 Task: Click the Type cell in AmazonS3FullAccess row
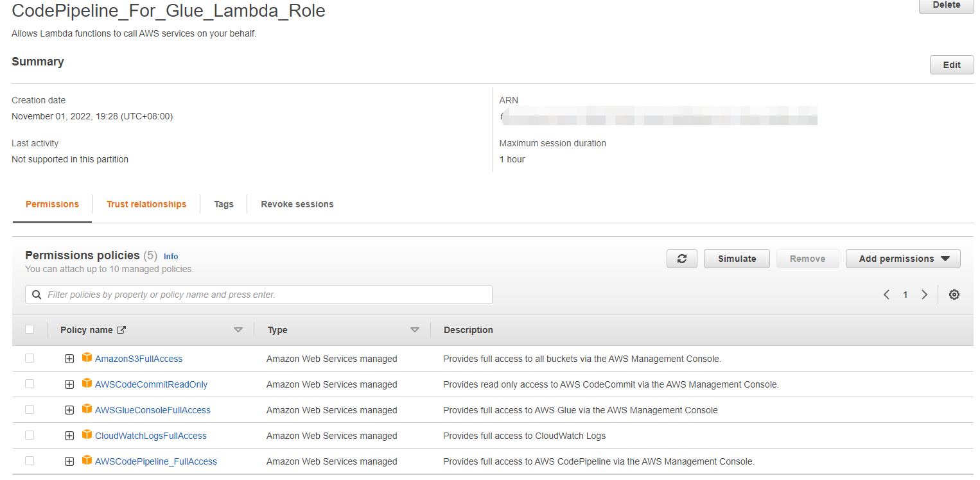pos(332,359)
